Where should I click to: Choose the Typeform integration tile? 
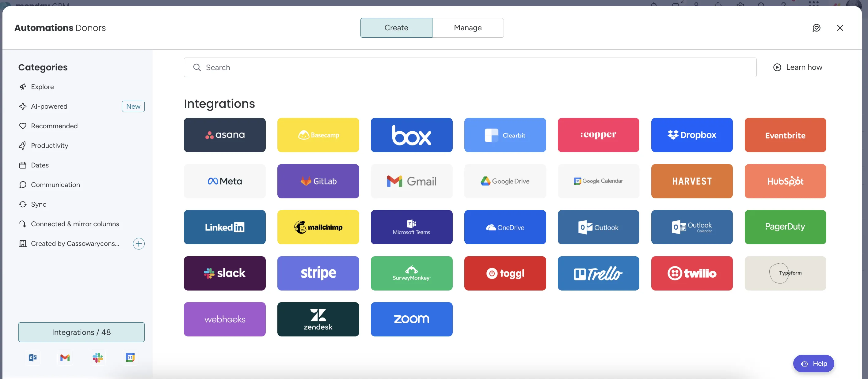[x=785, y=273]
